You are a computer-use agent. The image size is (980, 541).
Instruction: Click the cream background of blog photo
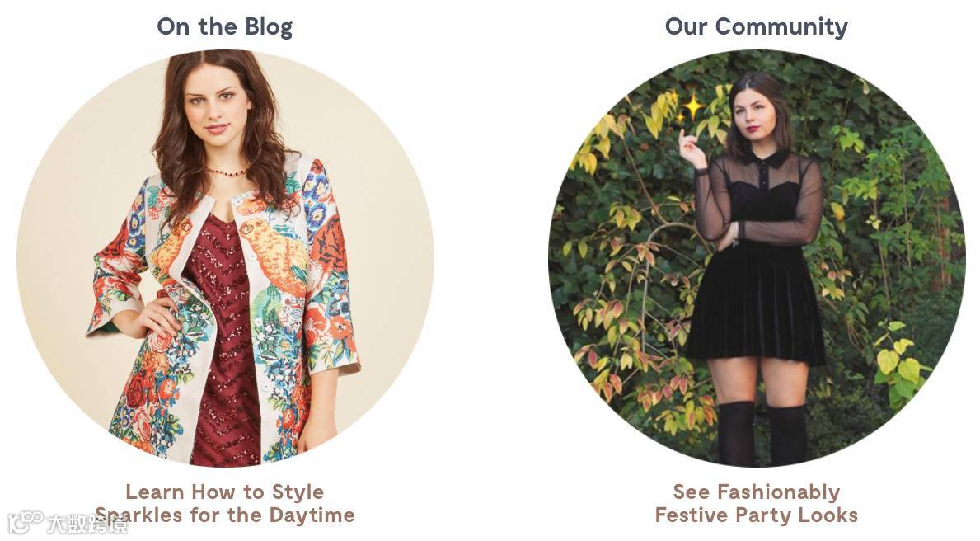click(68, 206)
